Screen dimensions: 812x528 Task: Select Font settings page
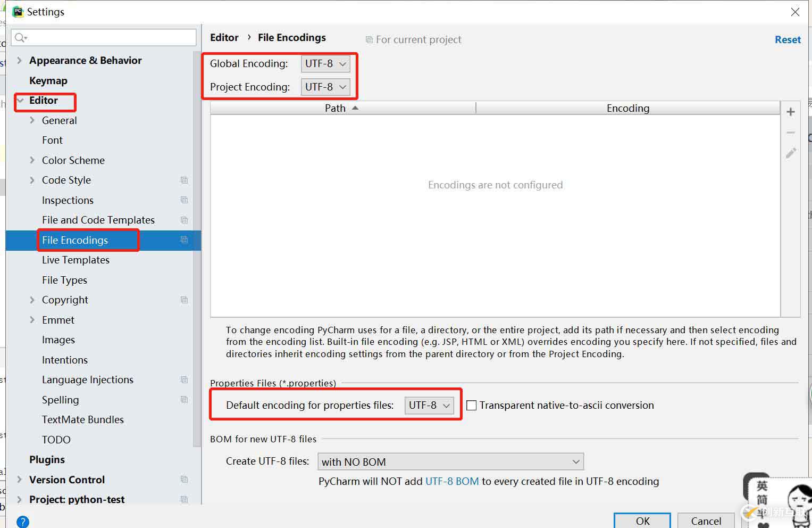pos(52,140)
